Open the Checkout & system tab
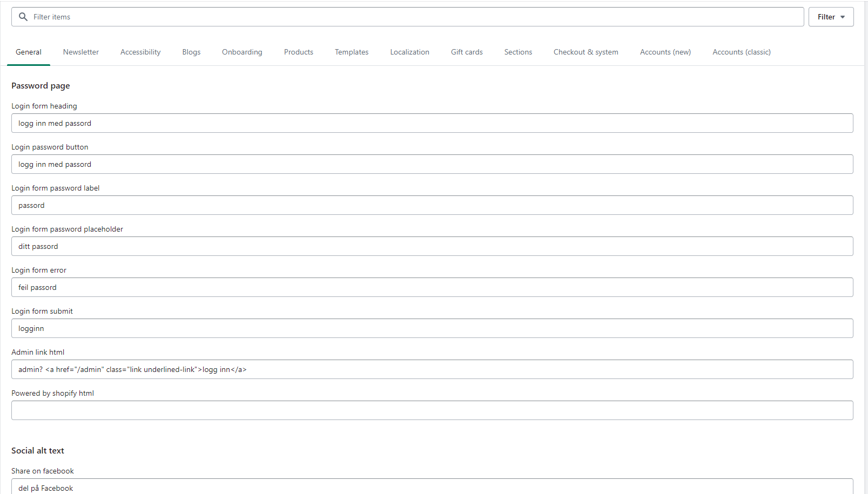868x494 pixels. click(586, 52)
